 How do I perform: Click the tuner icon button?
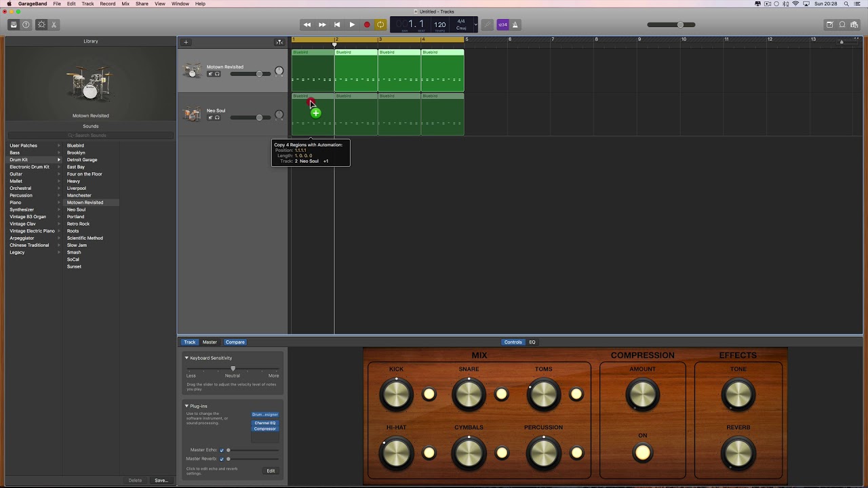pyautogui.click(x=488, y=24)
